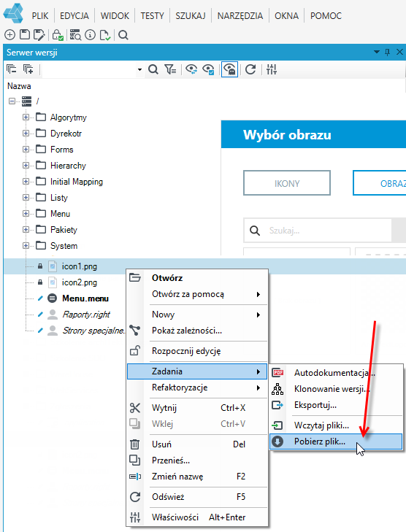The image size is (406, 532).
Task: Click the magnifier icon in the main toolbar
Action: [123, 35]
